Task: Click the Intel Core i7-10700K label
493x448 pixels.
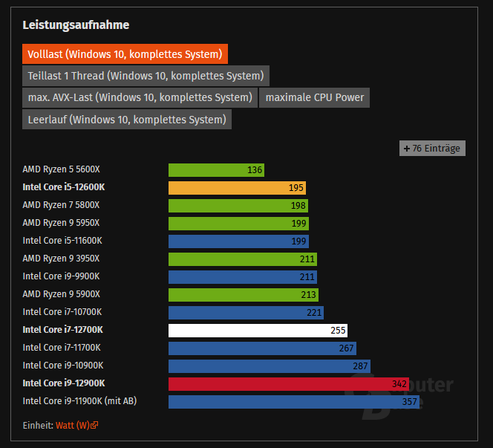Action: (x=62, y=312)
